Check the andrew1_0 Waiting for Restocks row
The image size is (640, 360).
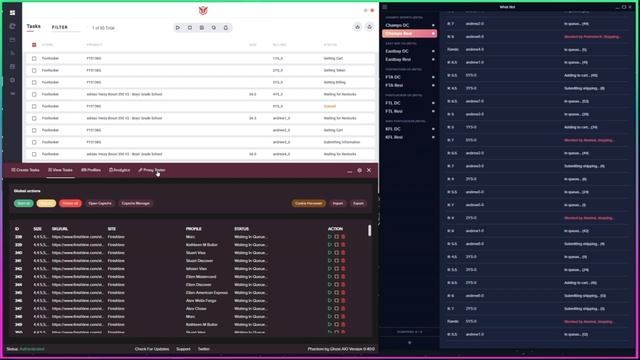34,118
